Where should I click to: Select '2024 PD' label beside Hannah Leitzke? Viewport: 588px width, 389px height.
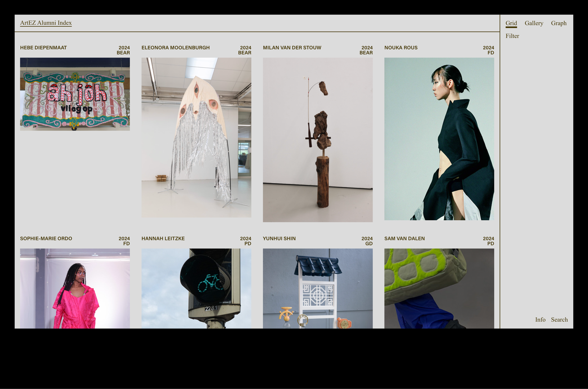(246, 241)
